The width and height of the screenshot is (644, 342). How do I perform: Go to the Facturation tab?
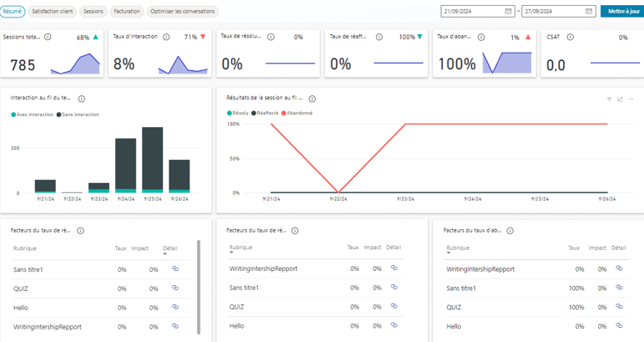(x=127, y=12)
